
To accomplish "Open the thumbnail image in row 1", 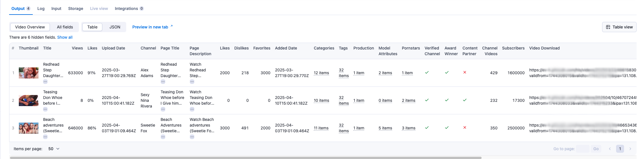I will (x=28, y=73).
